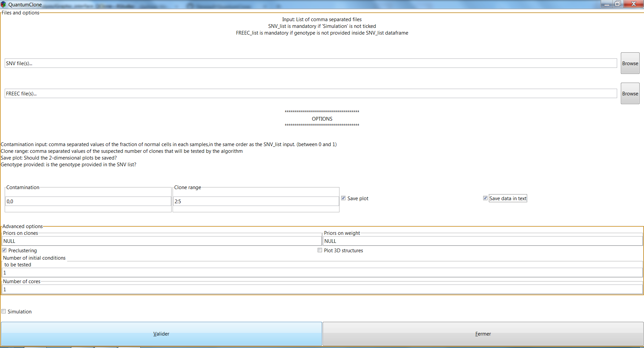
Task: Browse for FREEC files
Action: (630, 93)
